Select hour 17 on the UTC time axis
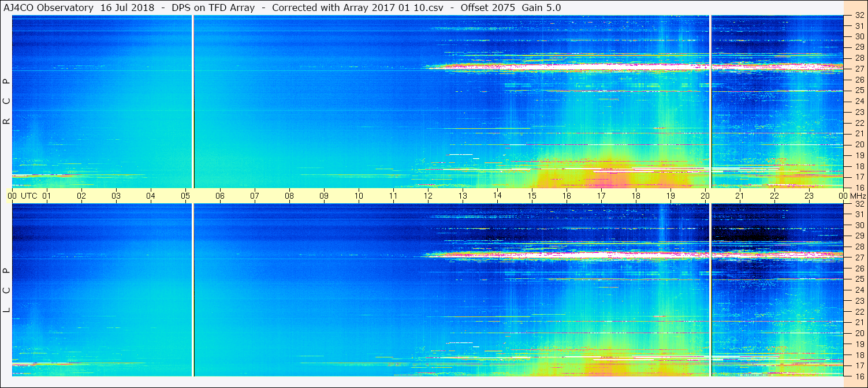 pyautogui.click(x=601, y=196)
